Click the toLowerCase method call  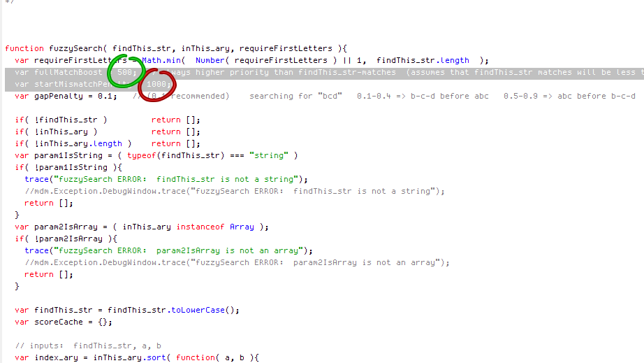[x=198, y=311]
